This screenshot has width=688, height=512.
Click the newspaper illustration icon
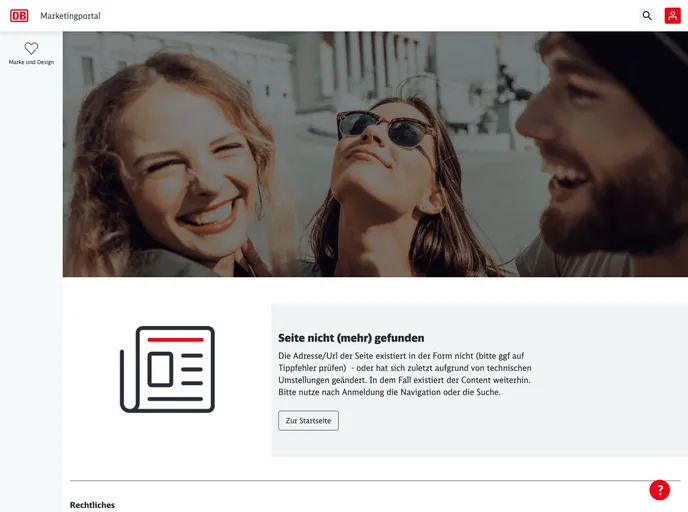[167, 369]
